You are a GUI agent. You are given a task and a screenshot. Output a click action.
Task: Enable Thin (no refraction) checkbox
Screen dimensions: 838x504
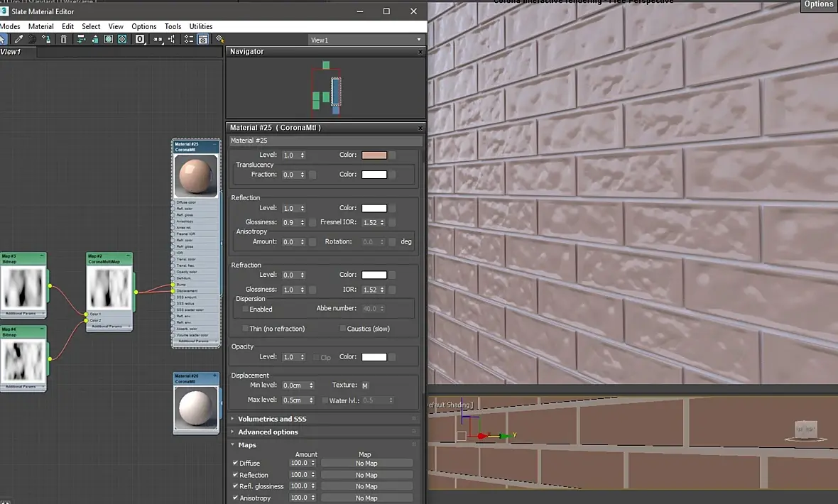pyautogui.click(x=246, y=329)
